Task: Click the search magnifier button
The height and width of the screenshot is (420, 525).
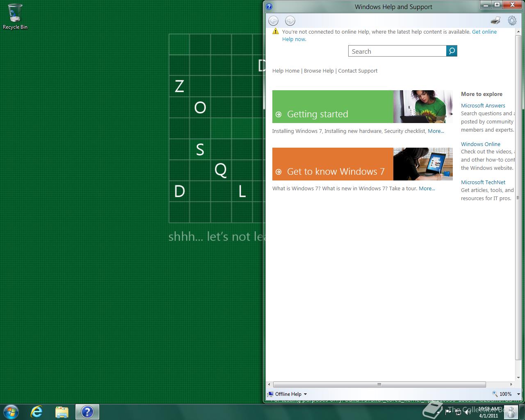Action: (452, 51)
